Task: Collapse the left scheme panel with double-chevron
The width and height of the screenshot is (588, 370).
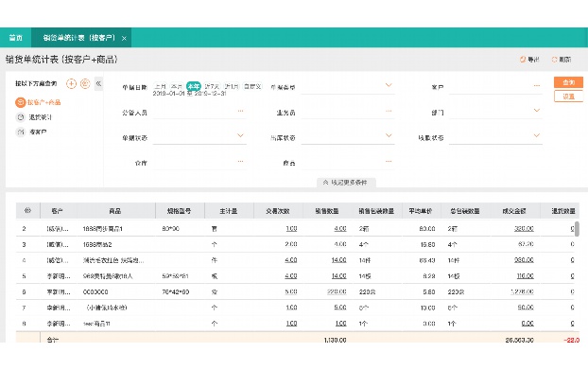Action: click(x=98, y=83)
